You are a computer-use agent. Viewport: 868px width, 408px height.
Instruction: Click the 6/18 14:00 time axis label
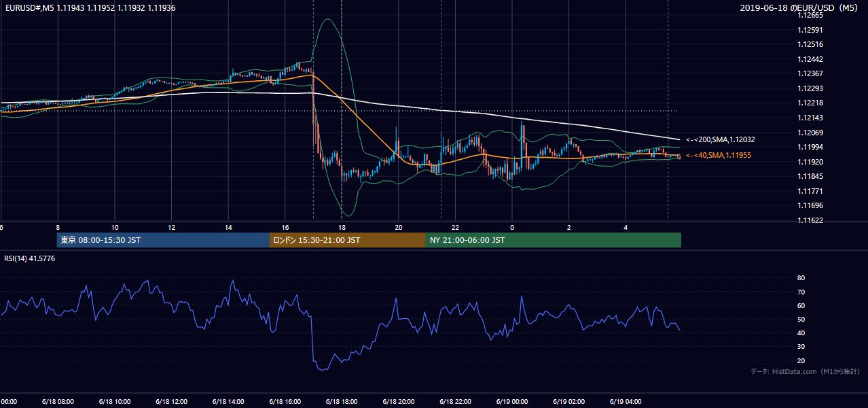click(x=228, y=402)
